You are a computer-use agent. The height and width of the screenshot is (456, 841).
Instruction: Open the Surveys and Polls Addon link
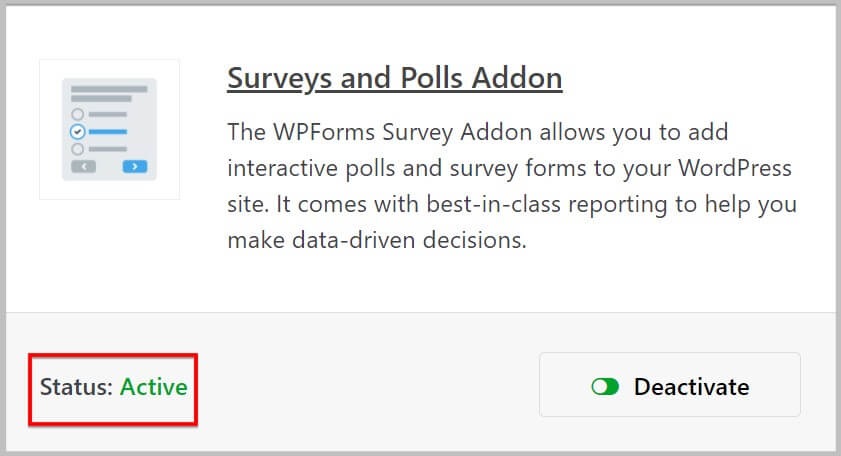pyautogui.click(x=395, y=78)
